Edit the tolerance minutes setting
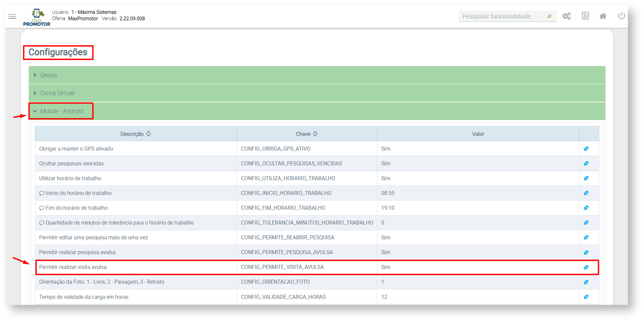The height and width of the screenshot is (321, 644). click(x=586, y=223)
